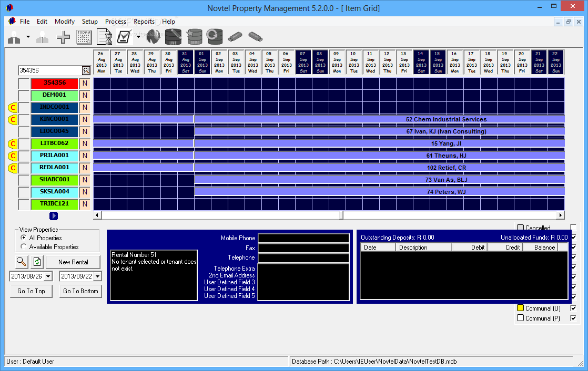Click the green refresh icon beside New Rental
Screen dimensions: 588x371
[x=37, y=262]
